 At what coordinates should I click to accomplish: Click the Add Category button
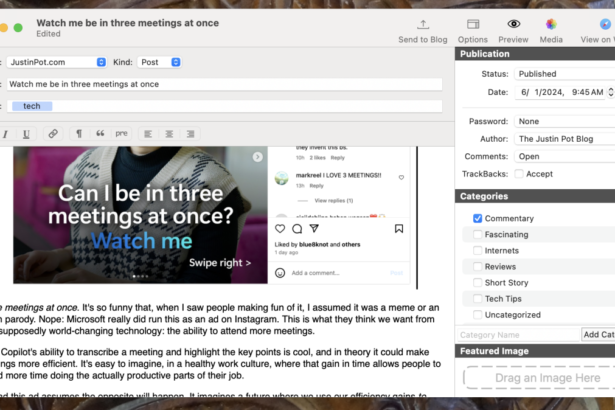pos(597,335)
